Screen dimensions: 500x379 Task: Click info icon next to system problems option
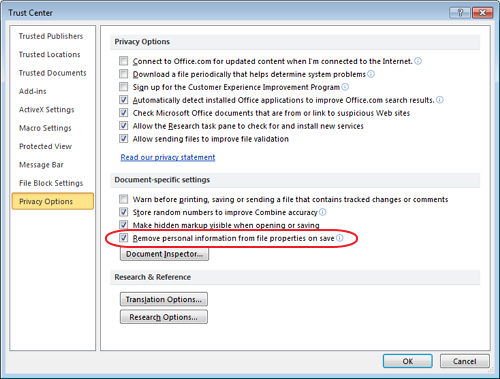[x=371, y=74]
